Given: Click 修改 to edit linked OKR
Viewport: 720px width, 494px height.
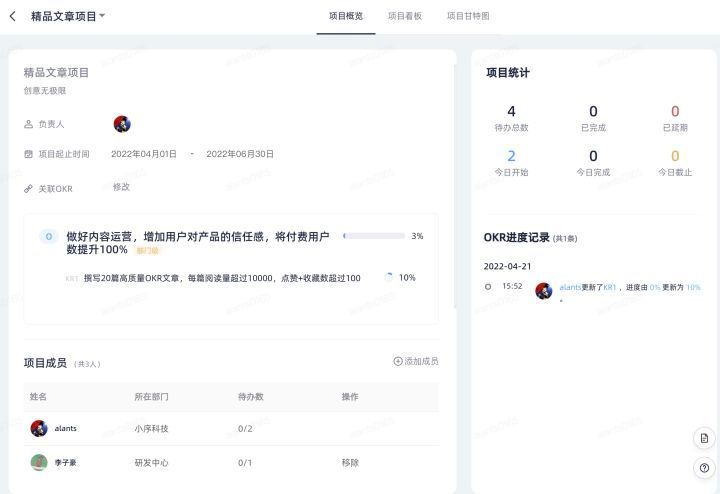Looking at the screenshot, I should [x=121, y=187].
